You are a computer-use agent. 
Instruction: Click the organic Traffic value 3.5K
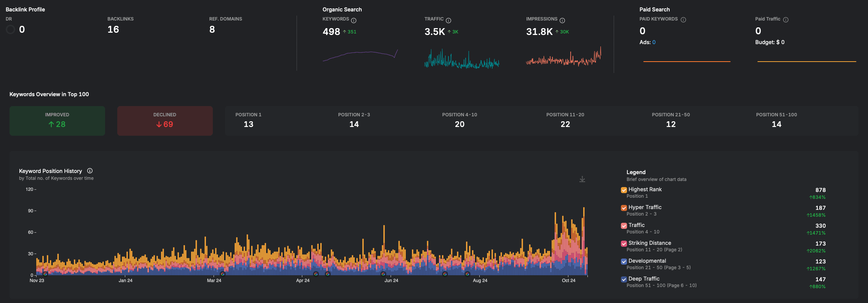pos(435,32)
